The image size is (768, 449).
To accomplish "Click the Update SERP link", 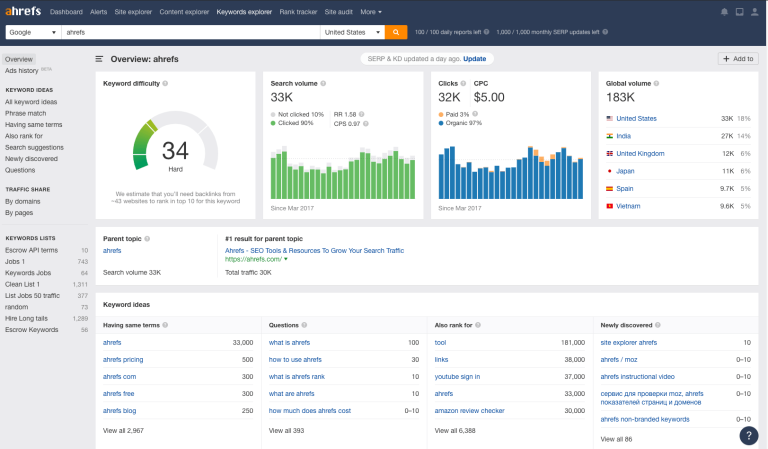I will pyautogui.click(x=475, y=59).
